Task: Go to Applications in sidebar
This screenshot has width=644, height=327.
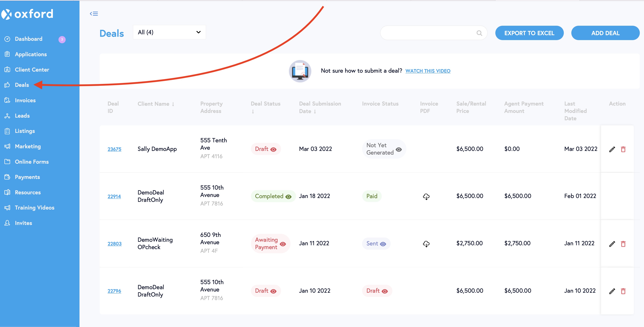Action: pyautogui.click(x=31, y=54)
